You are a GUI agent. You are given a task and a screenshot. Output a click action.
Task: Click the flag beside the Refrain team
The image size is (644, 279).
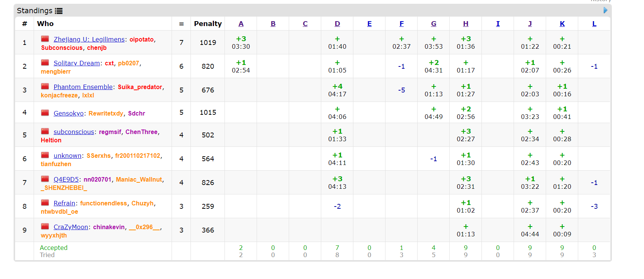(x=45, y=202)
